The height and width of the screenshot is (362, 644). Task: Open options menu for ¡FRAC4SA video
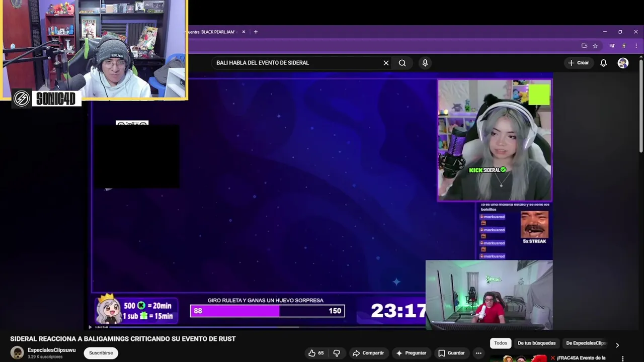pyautogui.click(x=623, y=358)
